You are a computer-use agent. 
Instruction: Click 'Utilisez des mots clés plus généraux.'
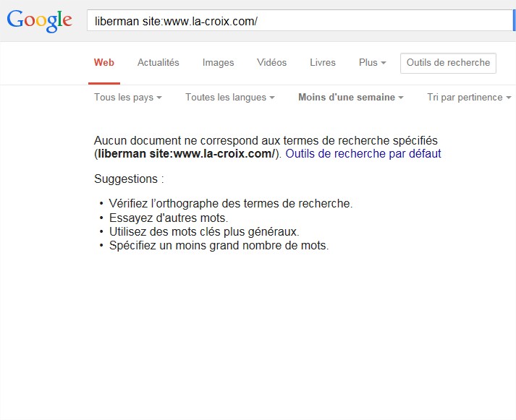[204, 232]
